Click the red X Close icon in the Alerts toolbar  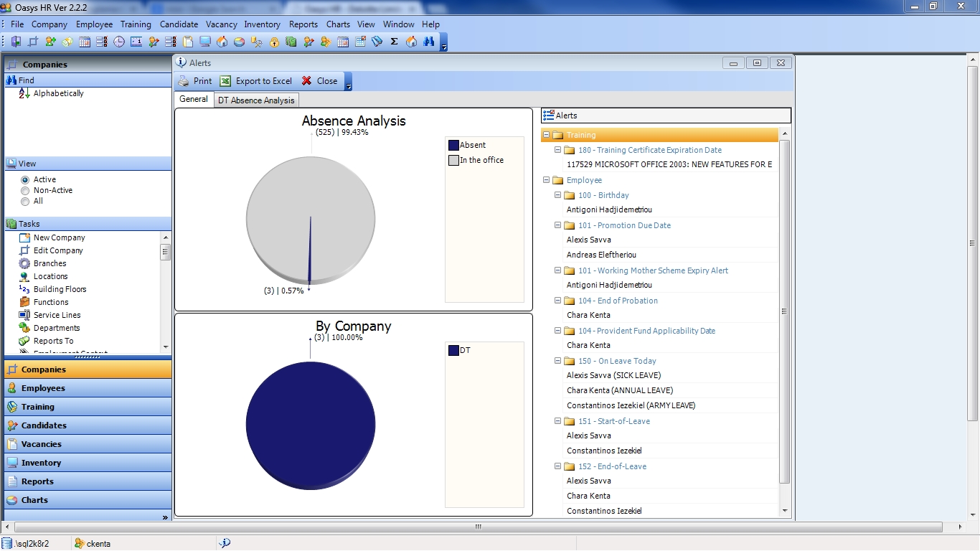pos(306,81)
